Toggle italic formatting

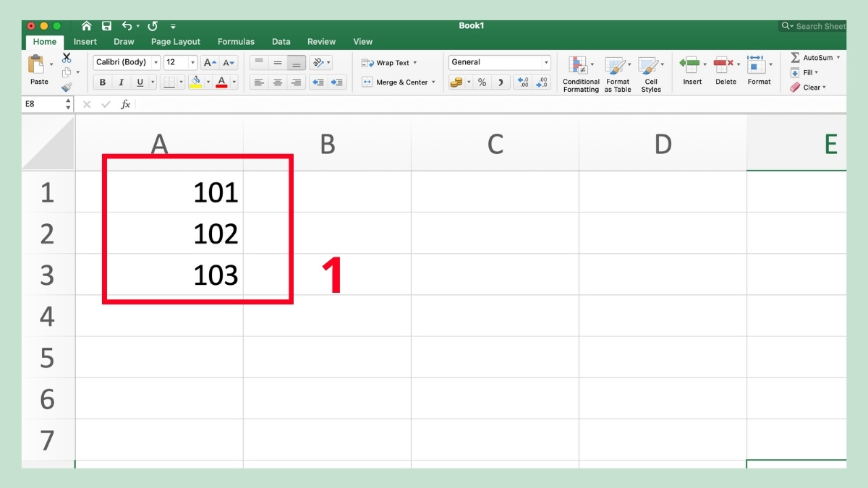coord(121,82)
